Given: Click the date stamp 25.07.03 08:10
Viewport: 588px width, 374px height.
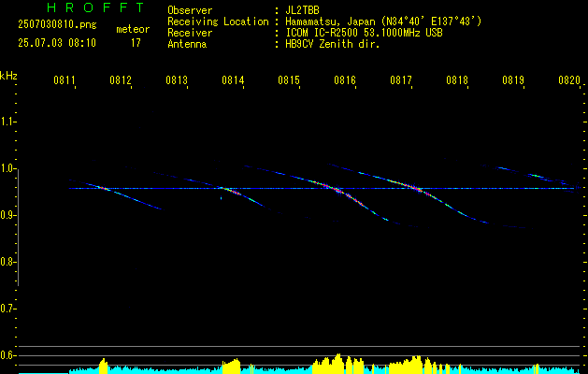Looking at the screenshot, I should (x=57, y=43).
